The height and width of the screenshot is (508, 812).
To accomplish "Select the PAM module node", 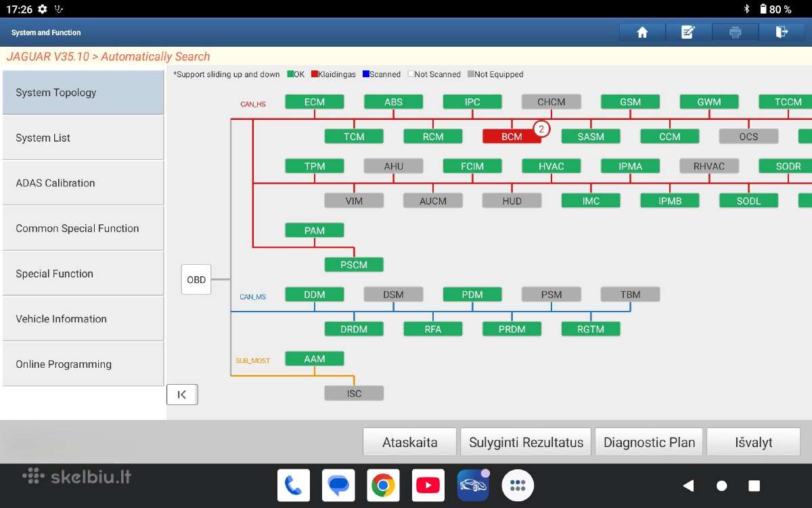I will (315, 230).
